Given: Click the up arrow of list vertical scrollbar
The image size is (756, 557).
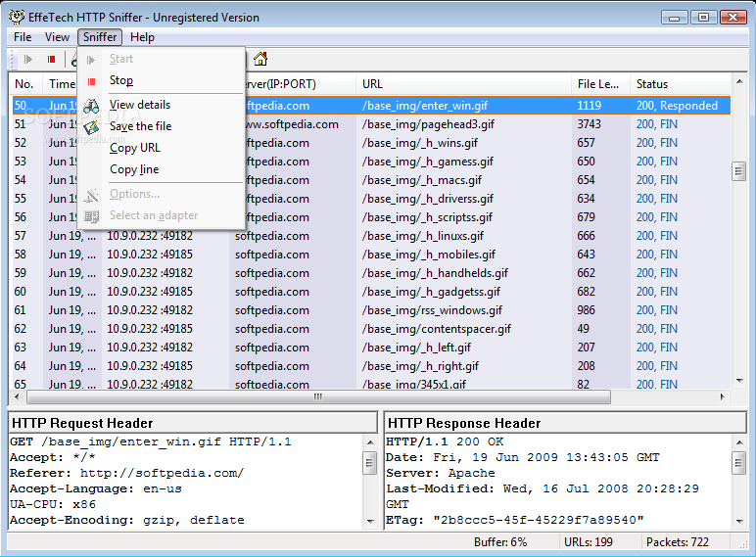Looking at the screenshot, I should point(739,81).
